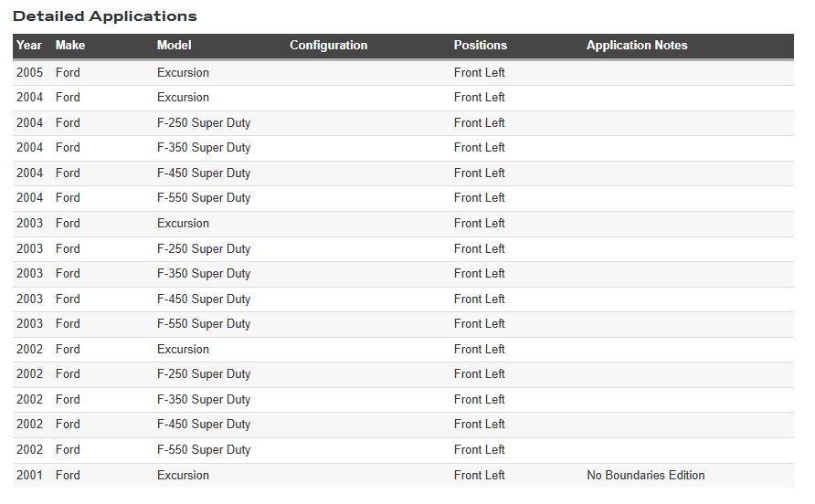Select the 2005 Excursion model cell
The width and height of the screenshot is (815, 504).
click(x=183, y=73)
